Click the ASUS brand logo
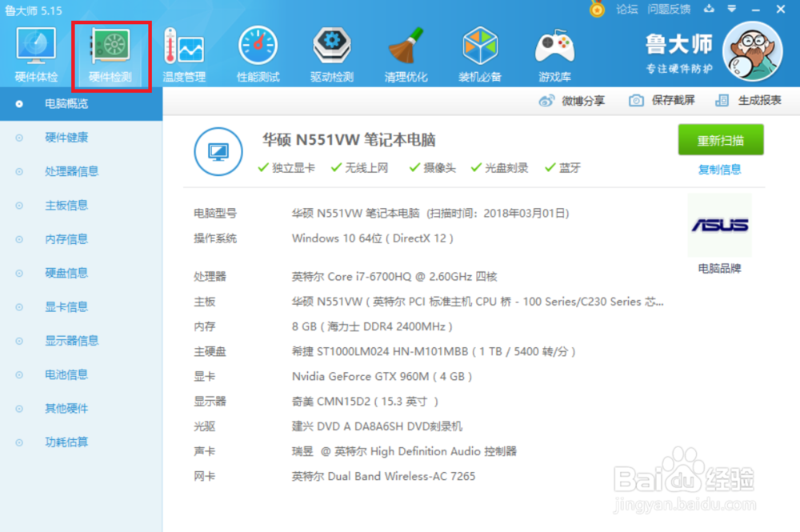The height and width of the screenshot is (532, 800). point(719,225)
